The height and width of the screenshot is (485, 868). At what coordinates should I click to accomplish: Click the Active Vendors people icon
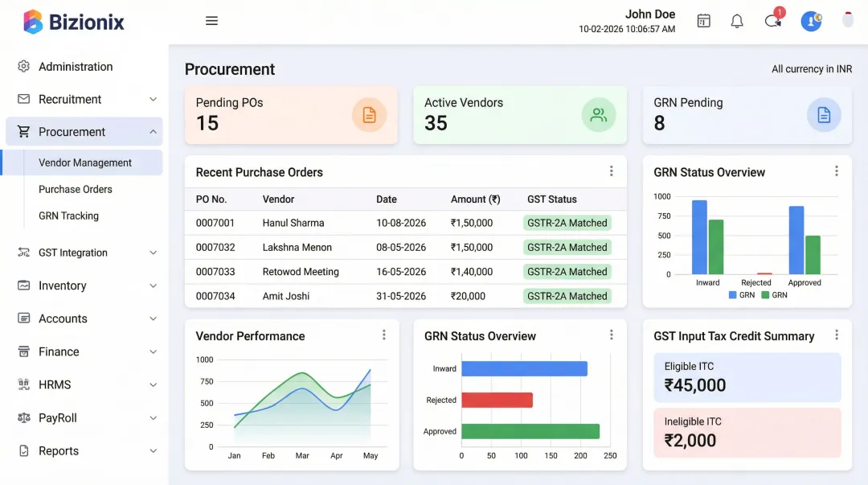[598, 115]
